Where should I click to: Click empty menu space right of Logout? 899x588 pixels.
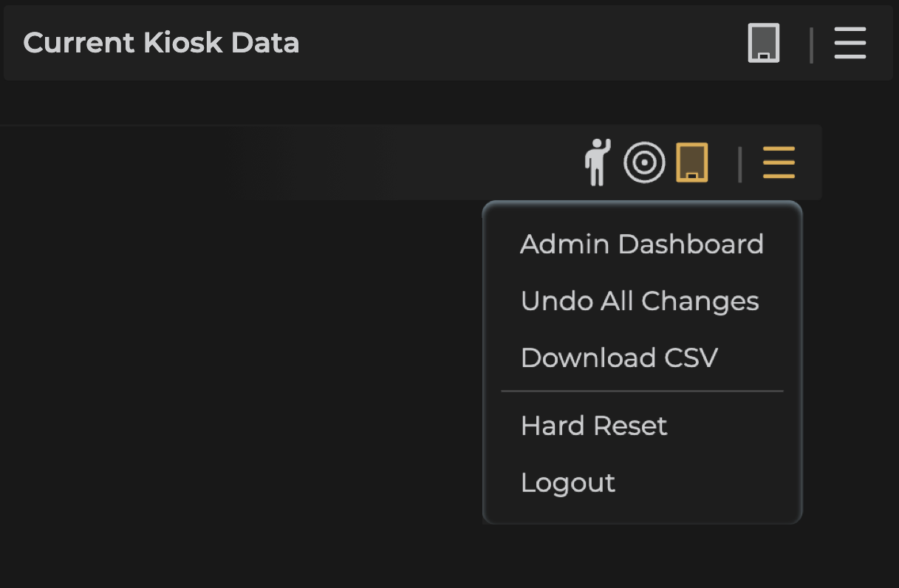pos(709,483)
